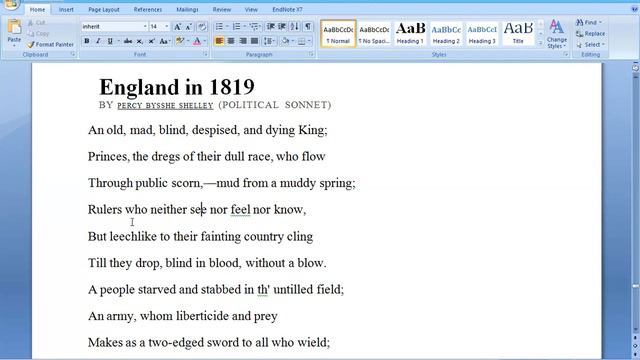Switch to the View tab
640x360 pixels.
pyautogui.click(x=251, y=9)
